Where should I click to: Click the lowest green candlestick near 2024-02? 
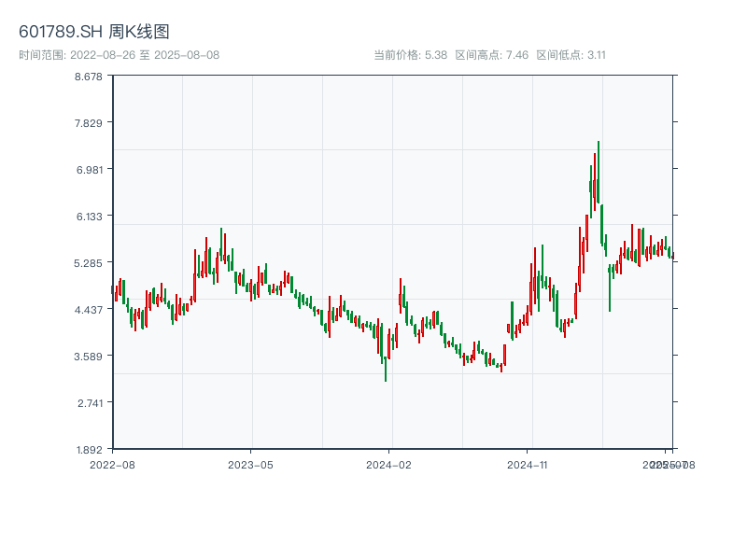click(386, 368)
